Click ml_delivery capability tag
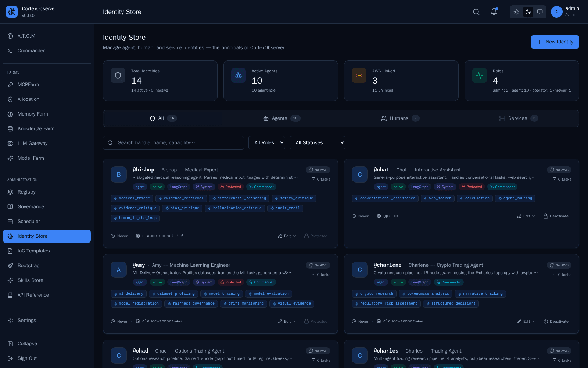Viewport: 588px width, 368px height. click(x=129, y=294)
